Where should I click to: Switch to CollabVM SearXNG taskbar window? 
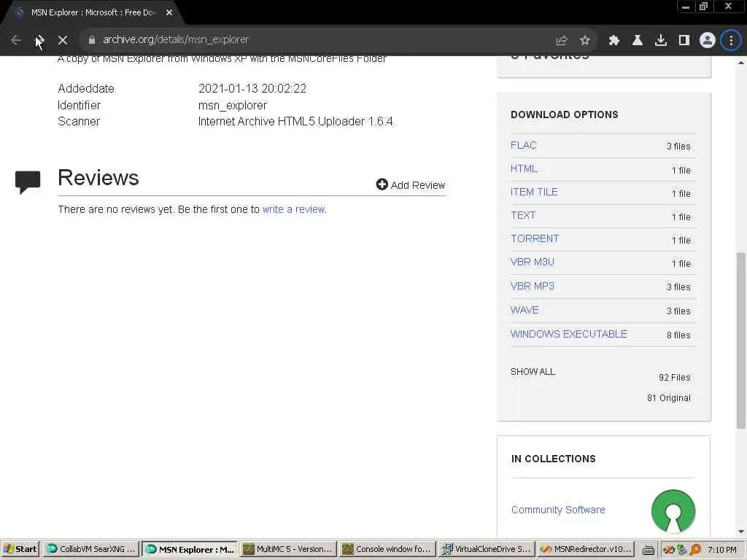coord(90,549)
